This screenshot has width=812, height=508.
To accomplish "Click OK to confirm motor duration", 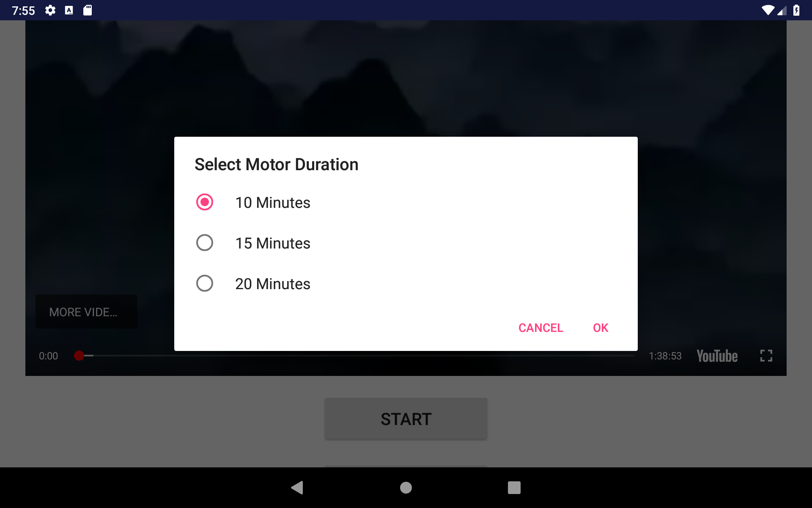I will 601,327.
